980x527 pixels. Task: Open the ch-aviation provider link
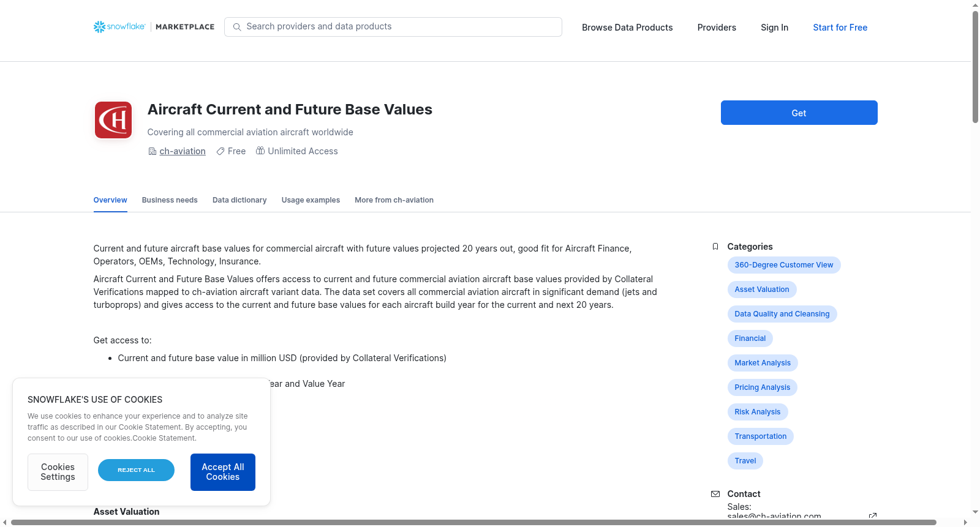183,151
